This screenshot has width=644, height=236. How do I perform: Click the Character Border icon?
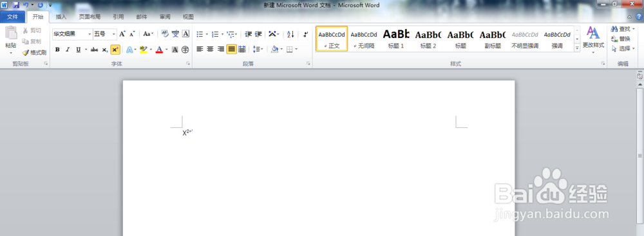click(185, 33)
